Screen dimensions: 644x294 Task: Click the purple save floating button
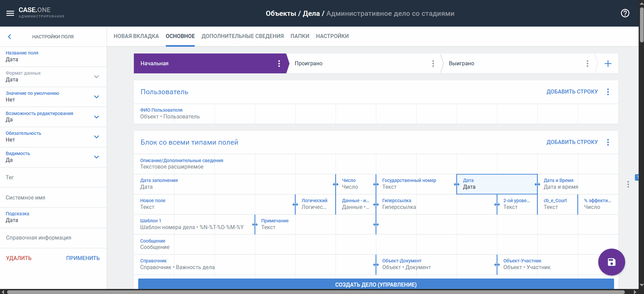611,262
